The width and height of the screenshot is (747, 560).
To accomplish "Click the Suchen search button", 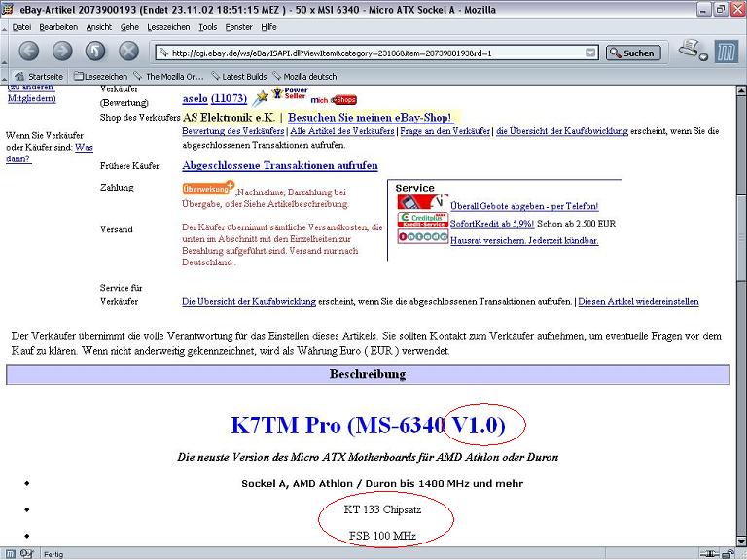I will 633,52.
